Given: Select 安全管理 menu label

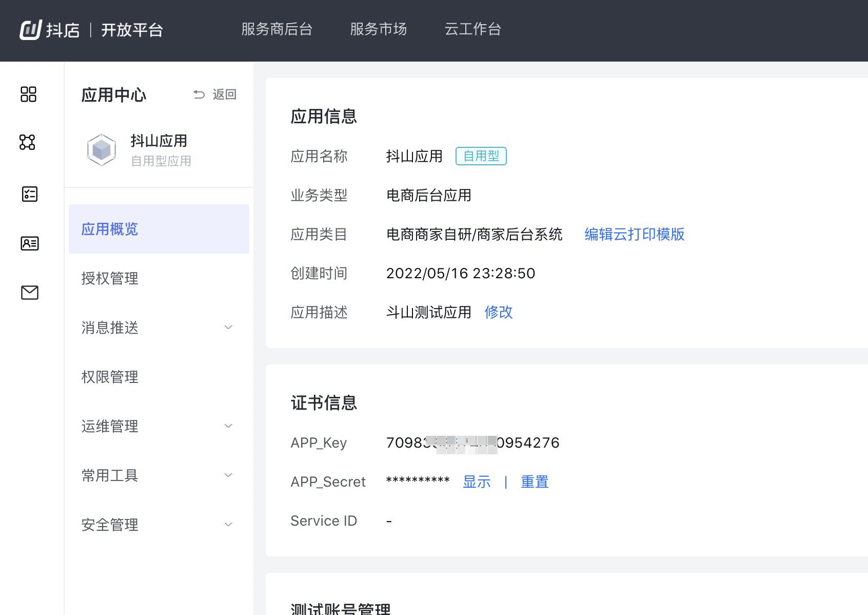Looking at the screenshot, I should (110, 525).
